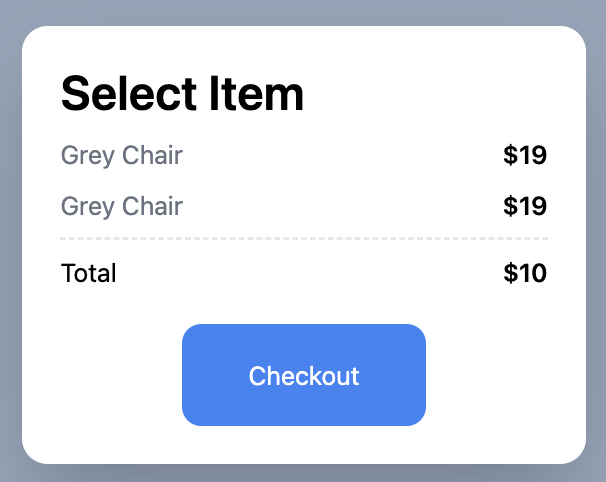Click the blue Checkout button
The height and width of the screenshot is (482, 606).
[x=304, y=375]
